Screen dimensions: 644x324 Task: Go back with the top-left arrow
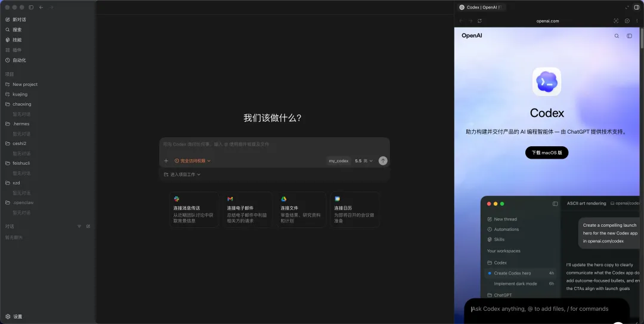[41, 7]
